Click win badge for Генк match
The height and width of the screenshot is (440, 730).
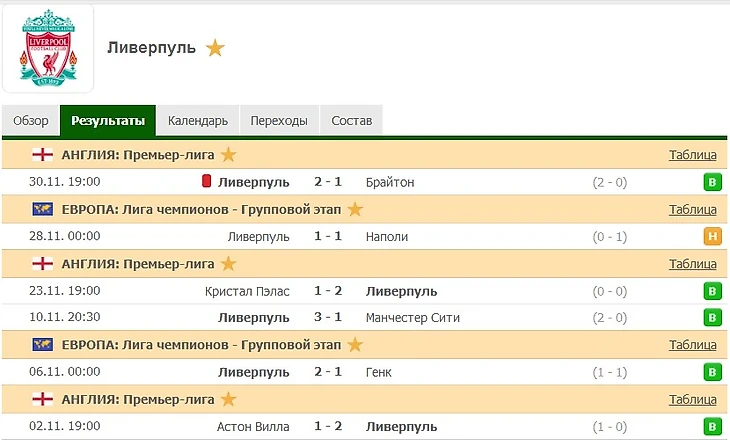[x=712, y=373]
